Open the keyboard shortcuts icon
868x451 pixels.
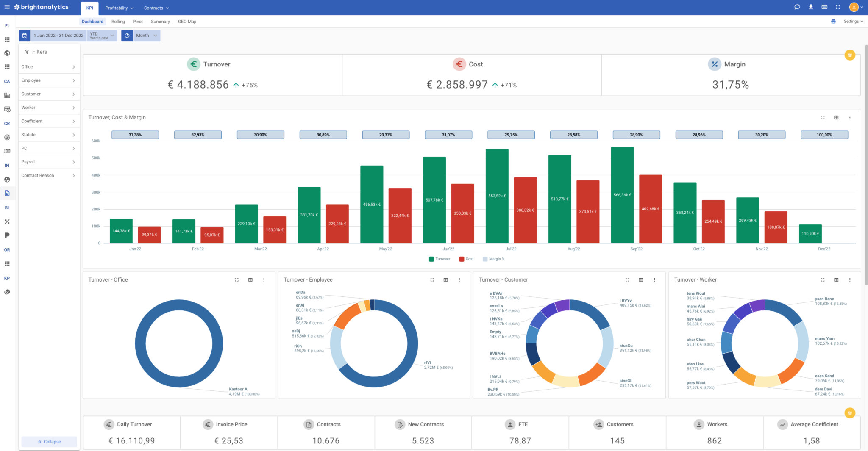824,7
